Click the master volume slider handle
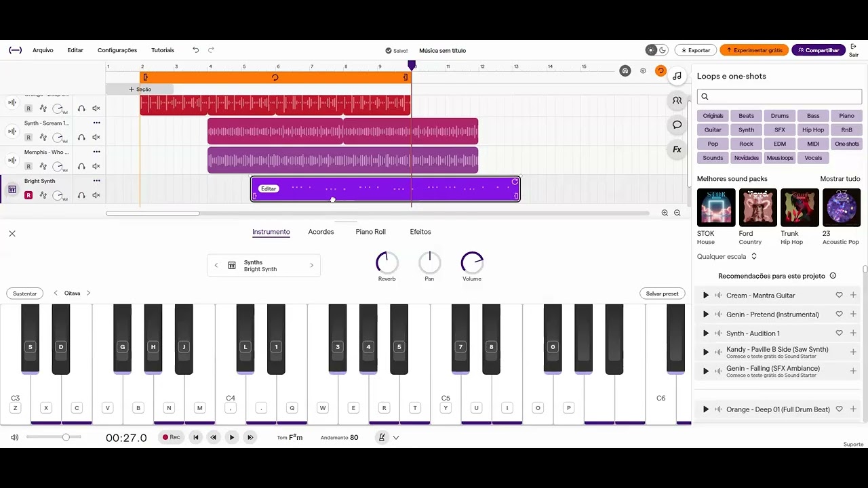The height and width of the screenshot is (488, 868). point(66,437)
